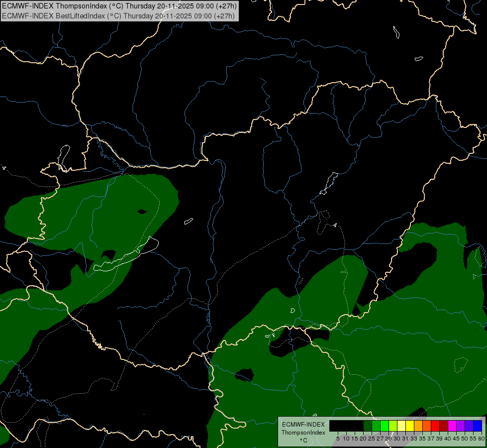Click the legend scale value 25
487x448 pixels.
[x=372, y=439]
